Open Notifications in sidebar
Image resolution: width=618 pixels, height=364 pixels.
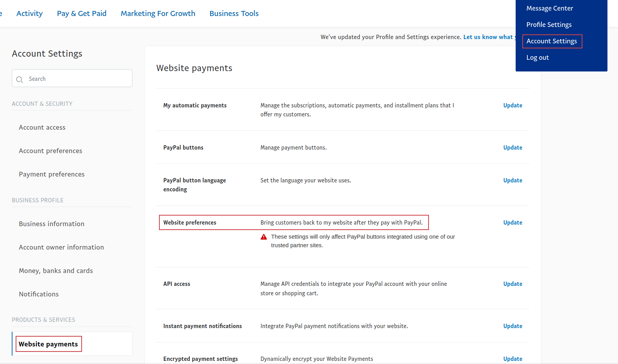pyautogui.click(x=39, y=294)
